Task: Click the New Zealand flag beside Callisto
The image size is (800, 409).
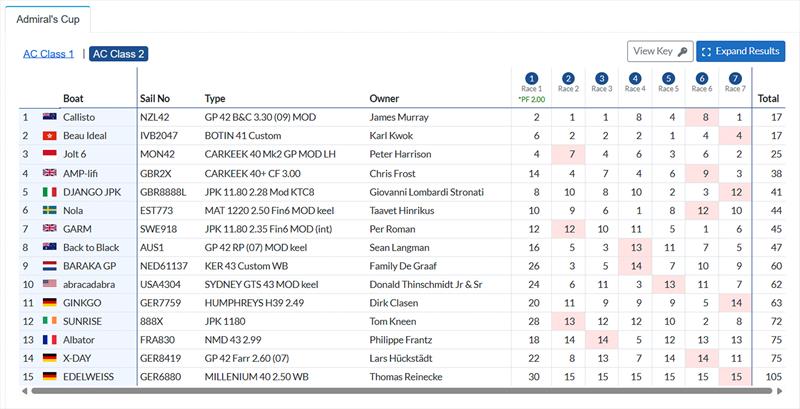Action: click(49, 117)
